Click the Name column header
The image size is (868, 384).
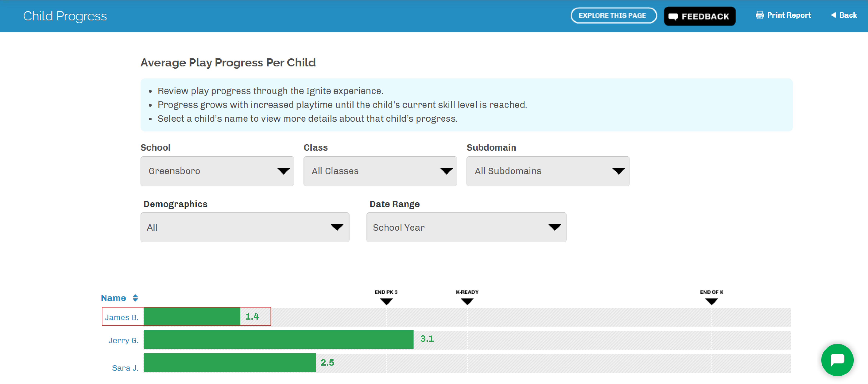pos(114,298)
